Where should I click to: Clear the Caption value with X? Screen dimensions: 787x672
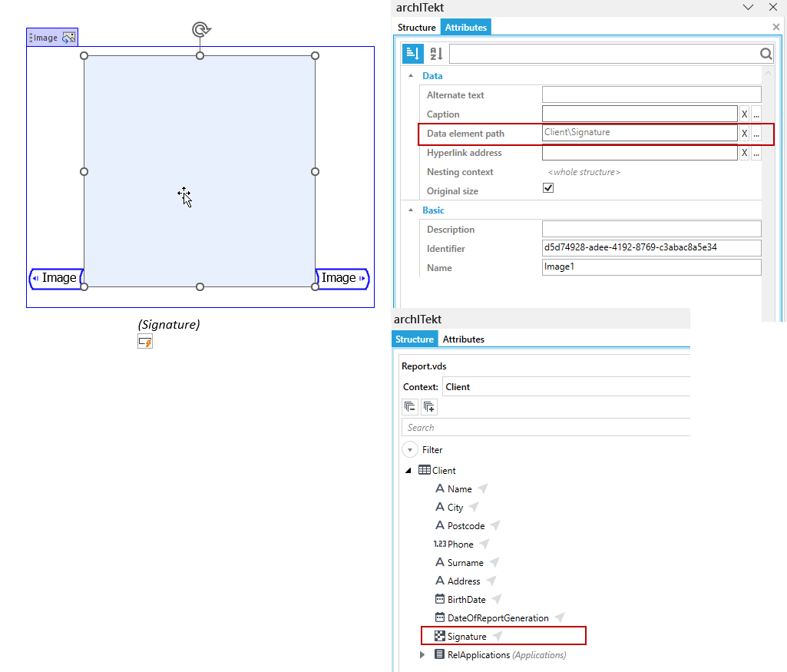[x=744, y=114]
